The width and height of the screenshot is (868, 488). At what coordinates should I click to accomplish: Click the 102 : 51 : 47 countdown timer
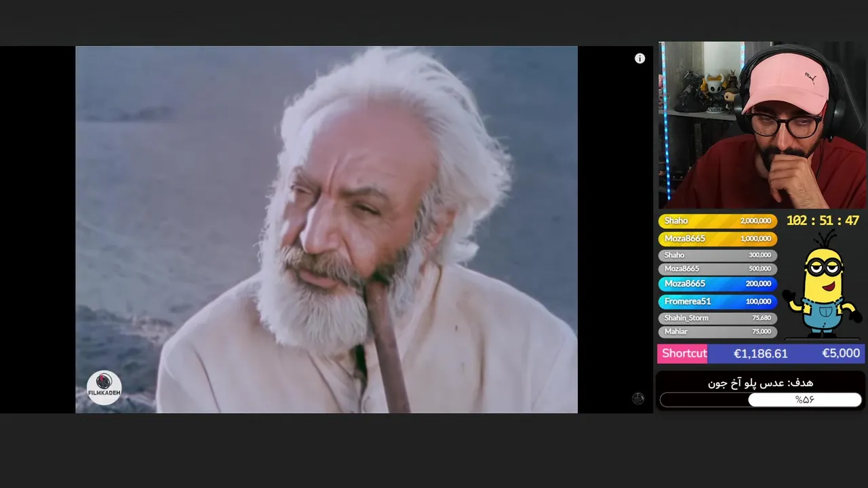[823, 221]
